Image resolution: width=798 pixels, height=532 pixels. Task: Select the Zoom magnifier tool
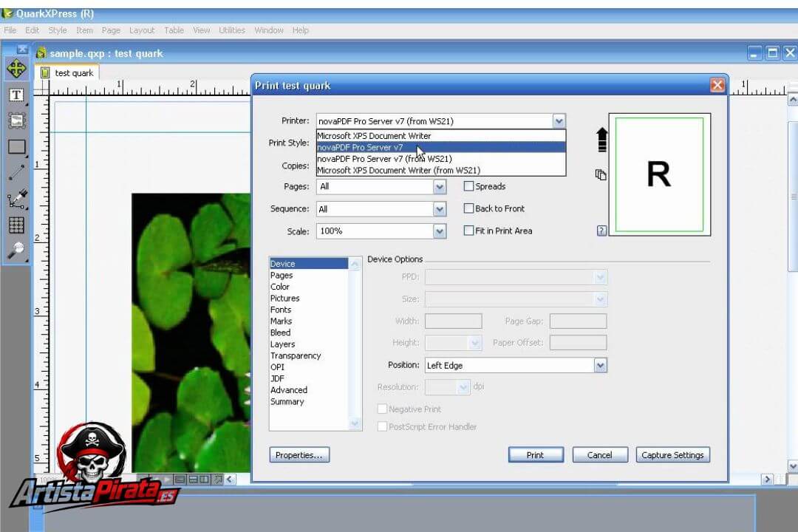click(16, 250)
